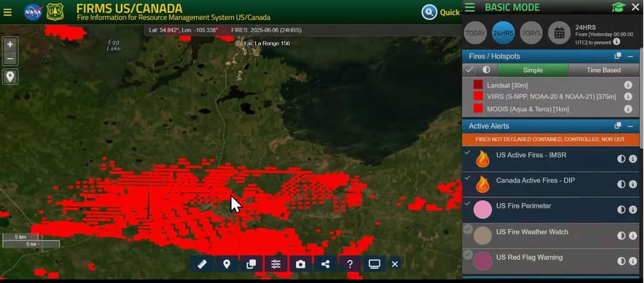This screenshot has width=644, height=283.
Task: Open the main hamburger menu at top left
Action: tap(7, 13)
